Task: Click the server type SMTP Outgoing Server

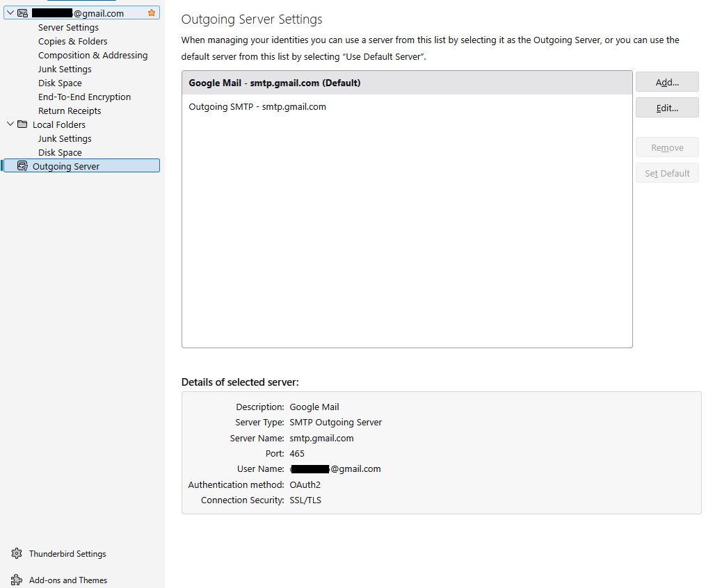Action: 335,422
